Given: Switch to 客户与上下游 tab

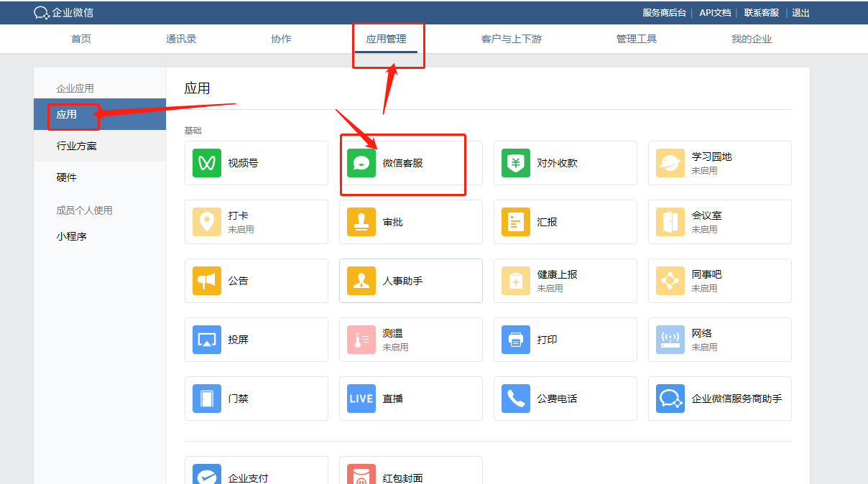Looking at the screenshot, I should tap(512, 39).
